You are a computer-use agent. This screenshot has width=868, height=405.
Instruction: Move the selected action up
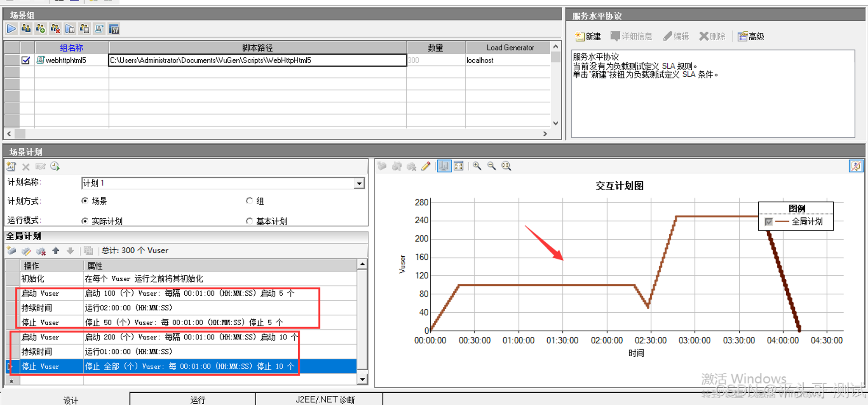[x=55, y=251]
